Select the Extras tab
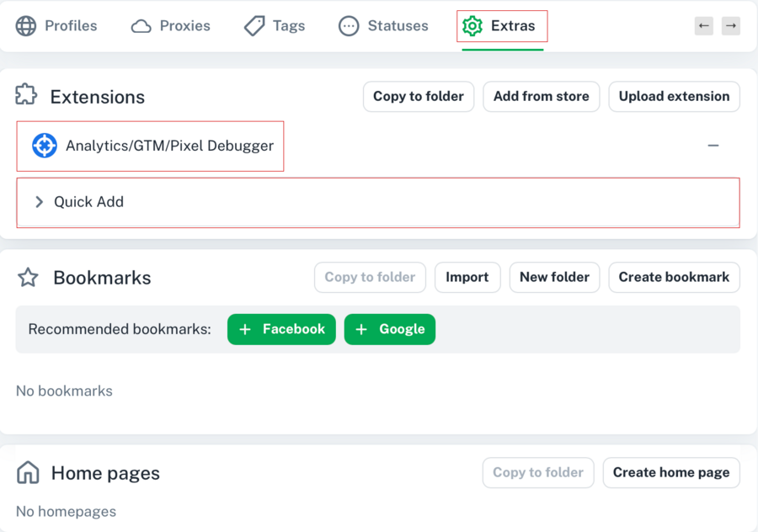 click(x=502, y=26)
